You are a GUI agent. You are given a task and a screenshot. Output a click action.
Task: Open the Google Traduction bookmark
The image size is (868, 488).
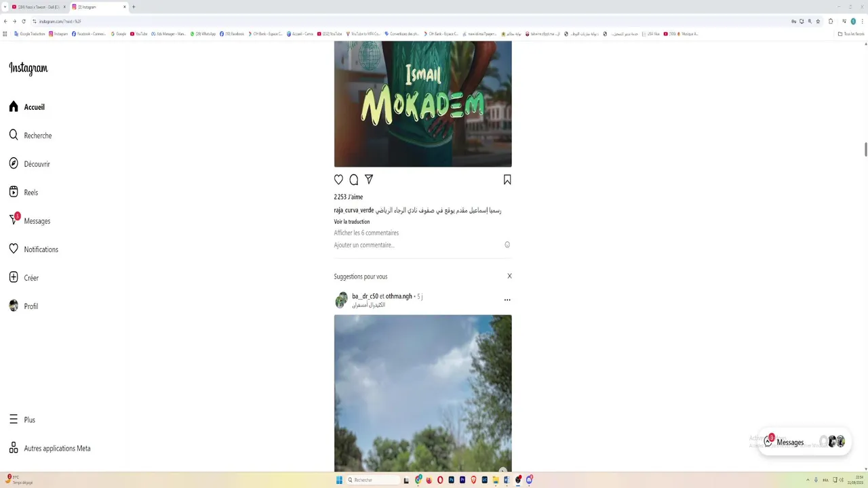pos(29,34)
